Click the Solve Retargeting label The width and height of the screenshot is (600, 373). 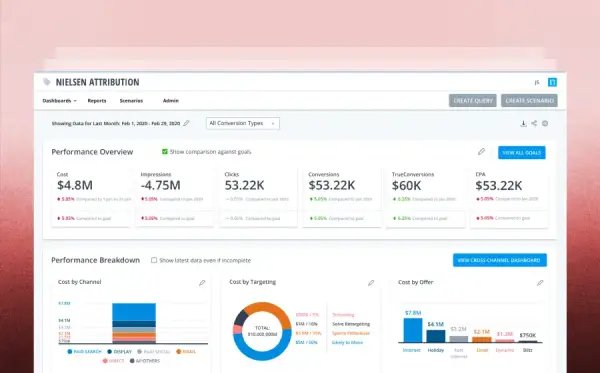pyautogui.click(x=351, y=324)
